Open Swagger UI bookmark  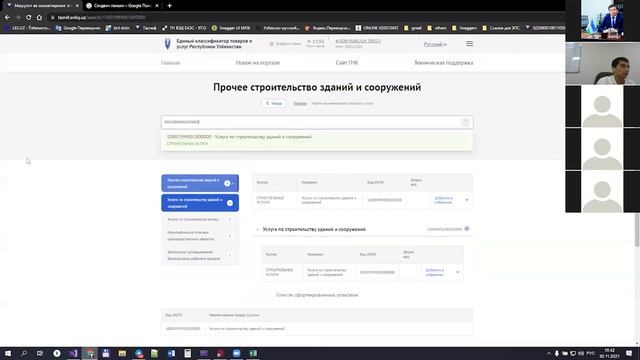pyautogui.click(x=231, y=28)
